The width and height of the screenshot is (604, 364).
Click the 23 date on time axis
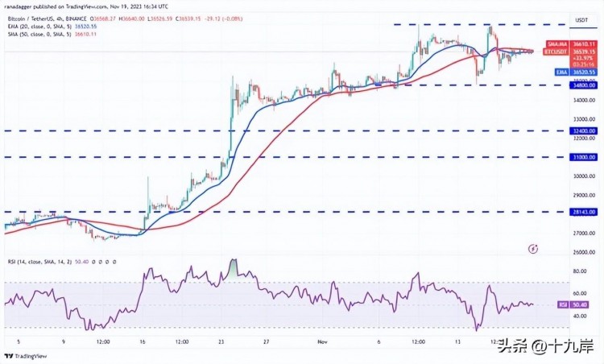(221, 341)
